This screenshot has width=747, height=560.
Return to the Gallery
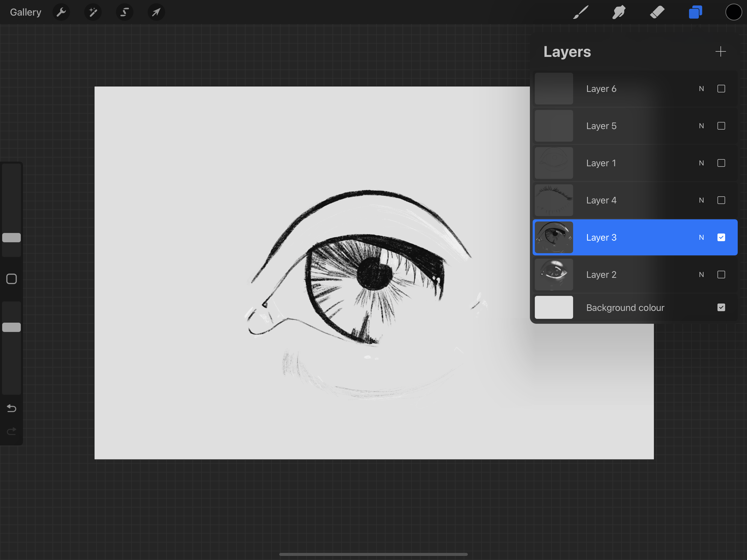[x=25, y=12]
